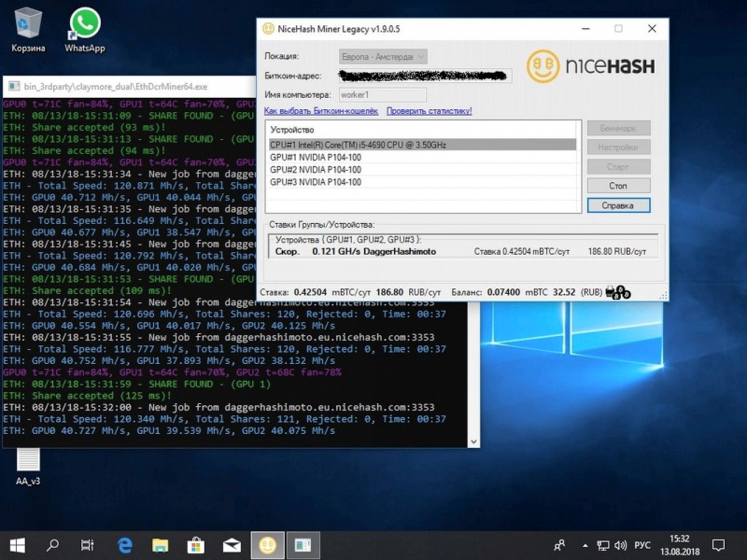
Task: Open taskbar search magnifier
Action: [x=52, y=545]
